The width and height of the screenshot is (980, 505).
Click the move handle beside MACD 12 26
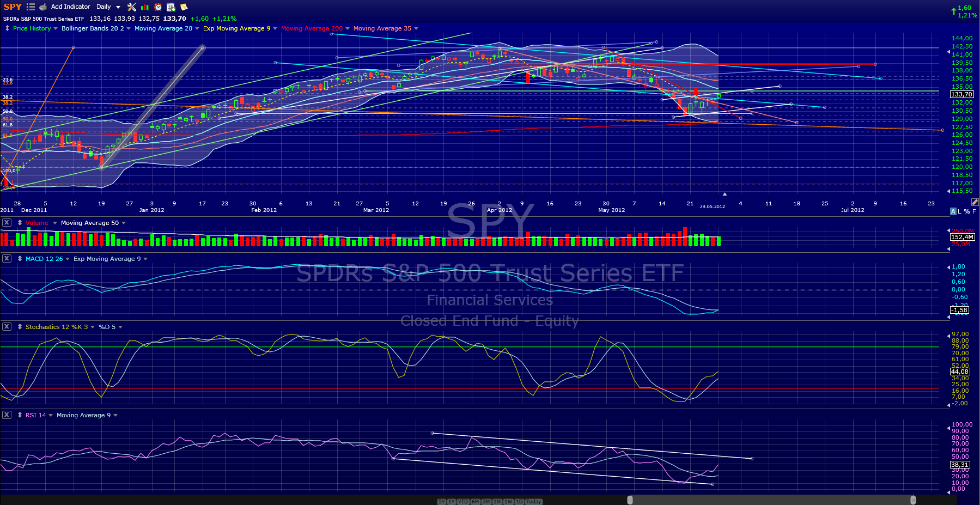(20, 259)
